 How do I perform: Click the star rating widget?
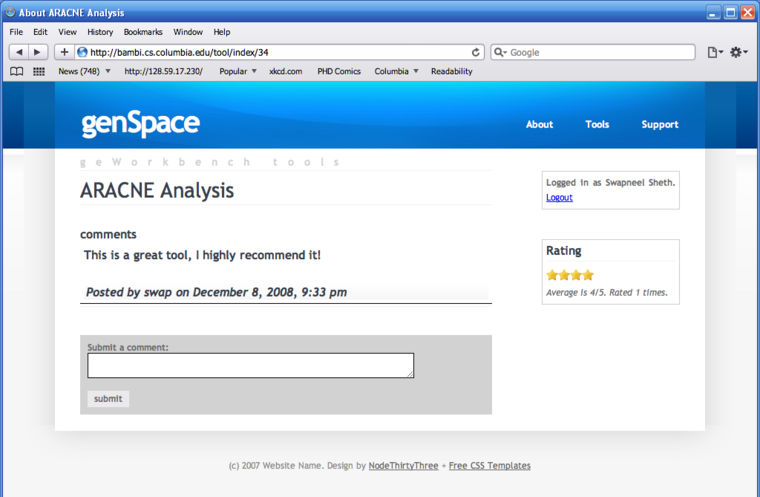(570, 275)
